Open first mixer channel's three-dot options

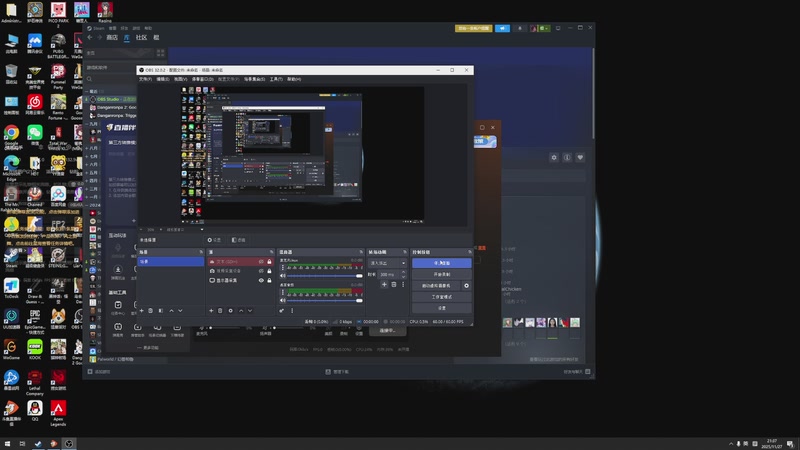283,267
